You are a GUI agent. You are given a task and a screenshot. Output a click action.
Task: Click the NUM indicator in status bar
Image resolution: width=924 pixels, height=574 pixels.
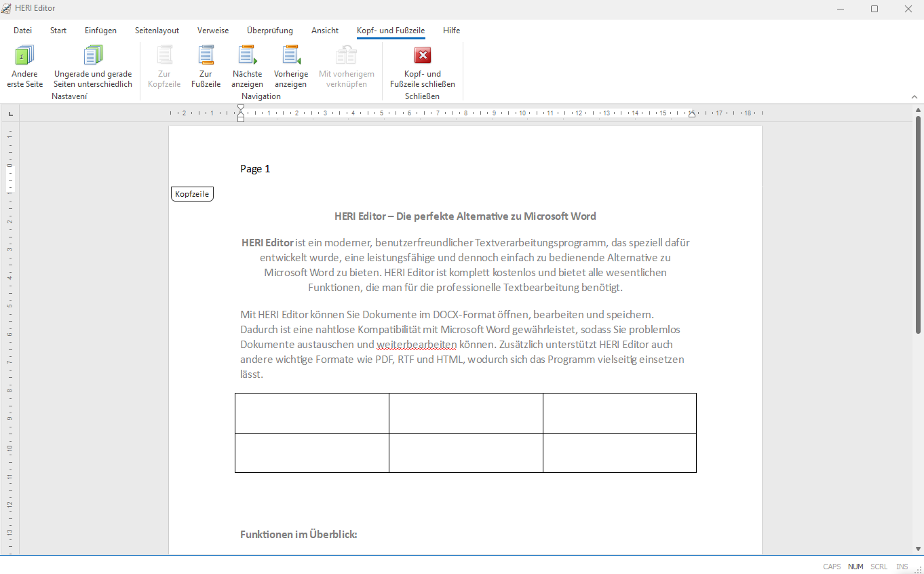855,567
